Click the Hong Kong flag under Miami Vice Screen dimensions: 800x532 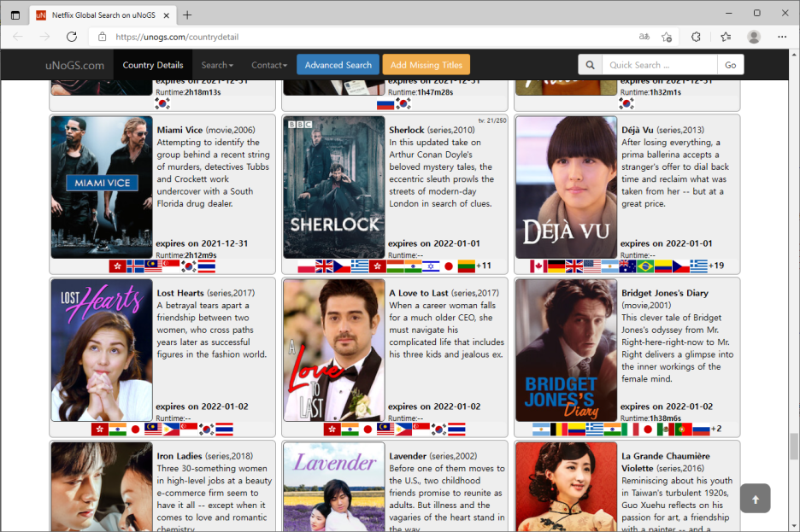[x=117, y=266]
